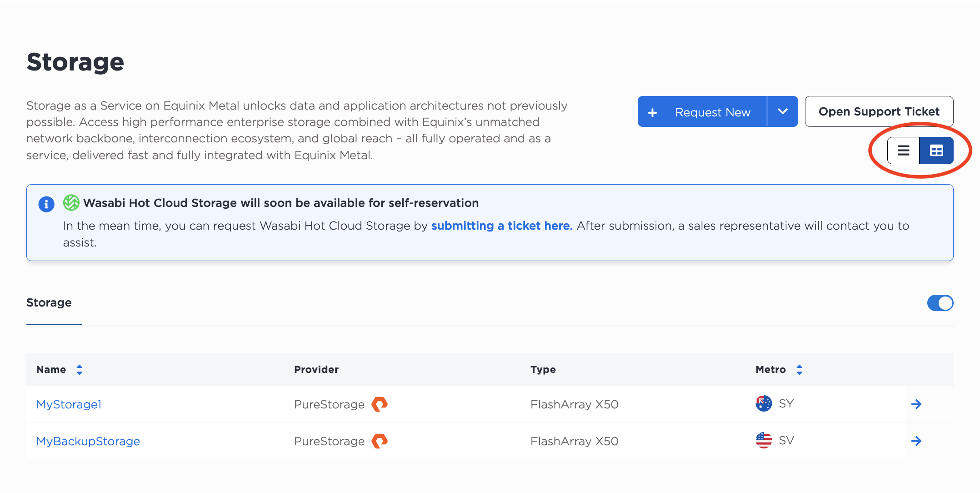Click FlashArray X50 in MyBackupStorage row

click(575, 441)
